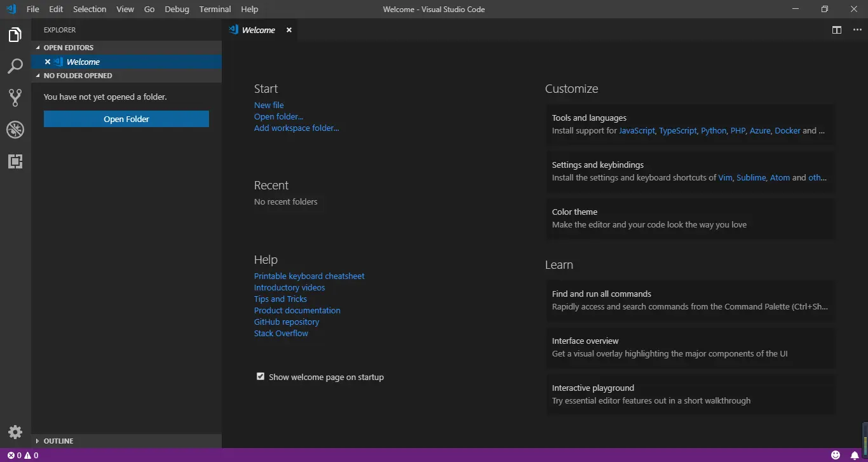Open the Debug view icon
This screenshot has width=868, height=462.
[x=15, y=130]
